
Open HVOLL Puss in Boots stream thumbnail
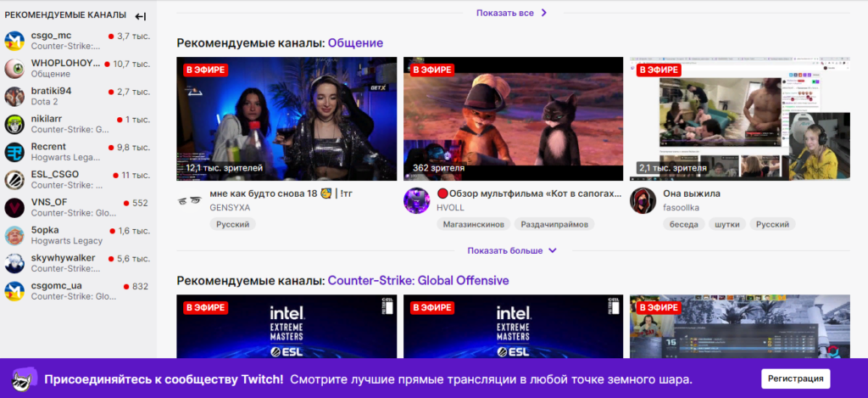click(513, 119)
